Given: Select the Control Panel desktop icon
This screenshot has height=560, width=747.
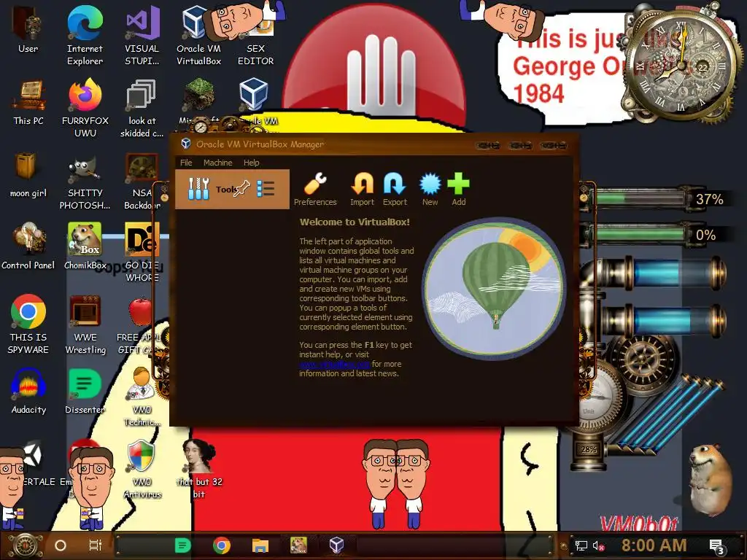Looking at the screenshot, I should (x=28, y=246).
